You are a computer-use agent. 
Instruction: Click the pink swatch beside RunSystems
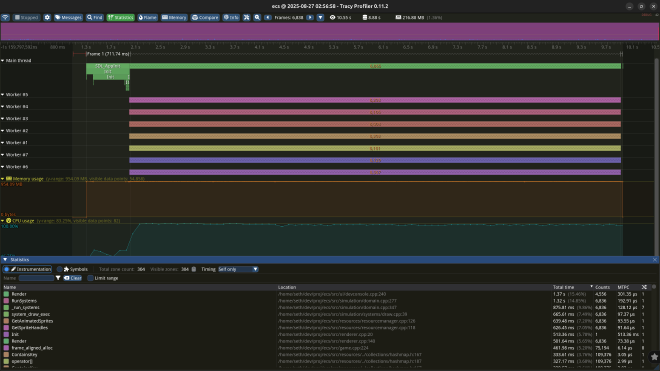(x=6, y=301)
